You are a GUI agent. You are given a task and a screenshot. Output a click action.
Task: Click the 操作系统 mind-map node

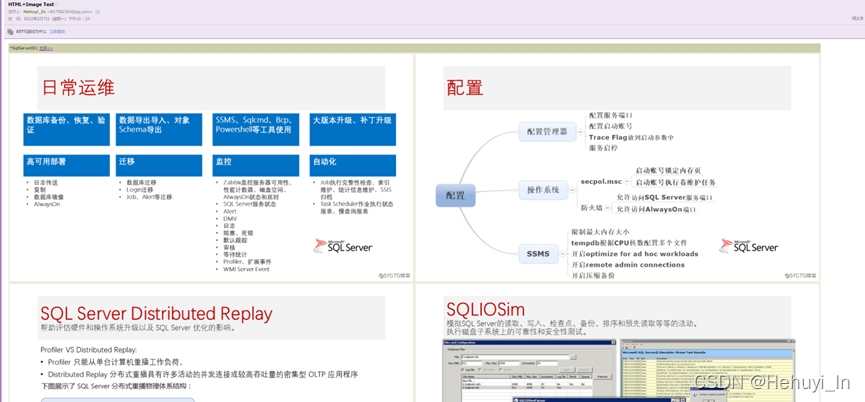(543, 190)
